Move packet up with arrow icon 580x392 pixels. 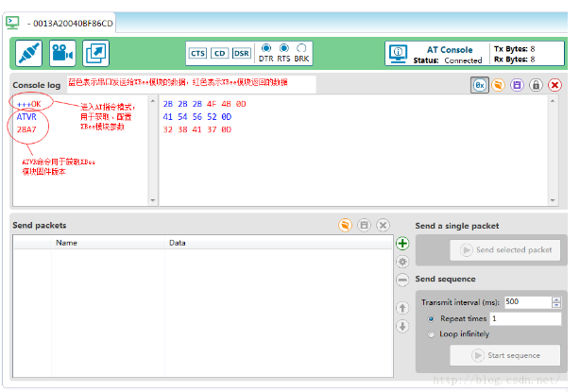[402, 308]
